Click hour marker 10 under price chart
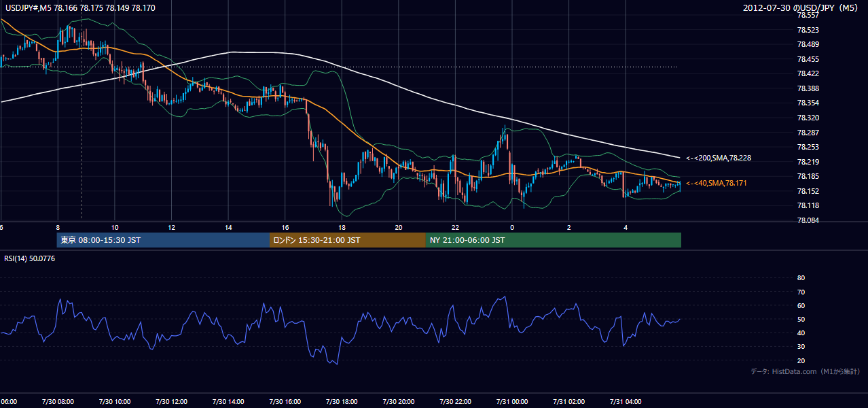Viewport: 868px width, 408px height. click(x=115, y=227)
